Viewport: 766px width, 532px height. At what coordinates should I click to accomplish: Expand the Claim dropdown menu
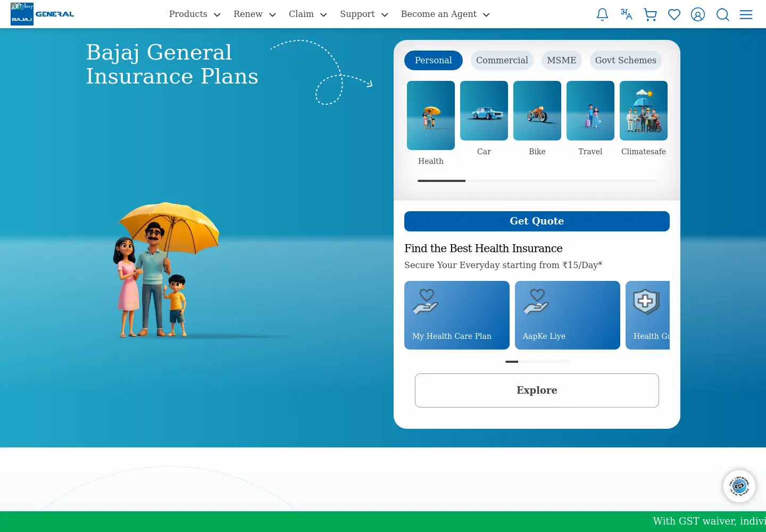(x=308, y=14)
